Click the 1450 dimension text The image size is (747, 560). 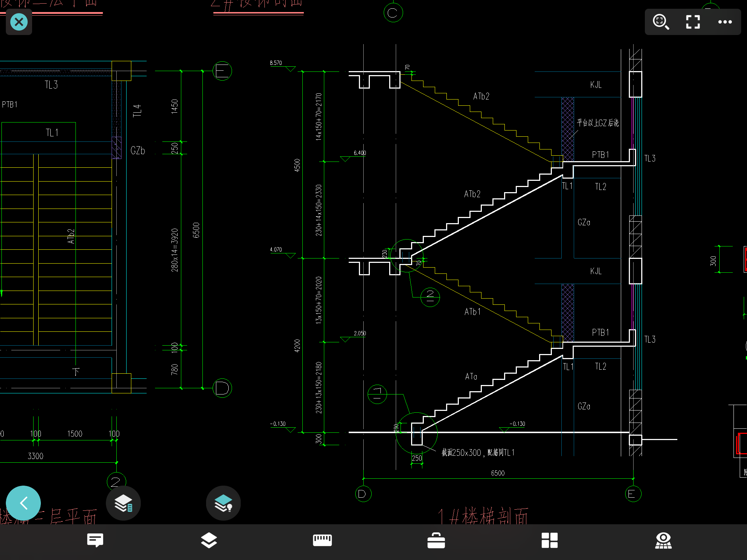[x=175, y=106]
